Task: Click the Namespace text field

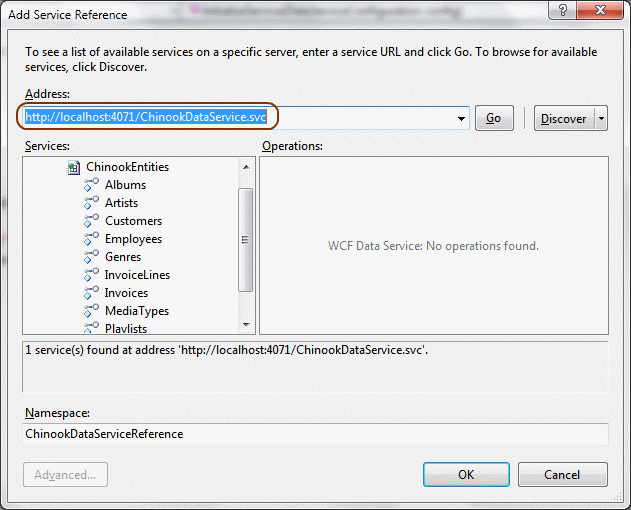Action: coord(316,434)
